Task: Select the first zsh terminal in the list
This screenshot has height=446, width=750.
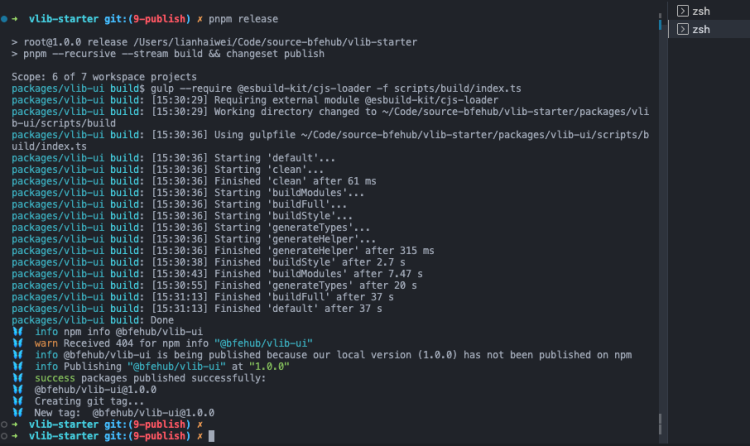Action: click(709, 11)
